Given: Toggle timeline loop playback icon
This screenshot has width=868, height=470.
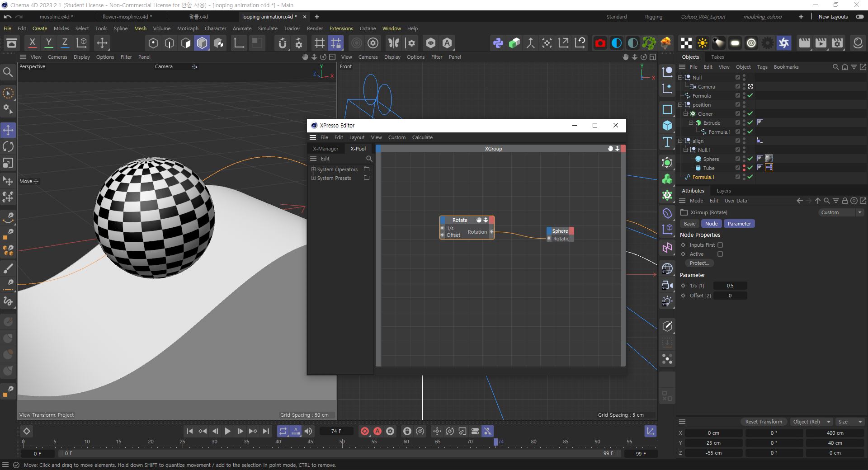Looking at the screenshot, I should click(283, 431).
